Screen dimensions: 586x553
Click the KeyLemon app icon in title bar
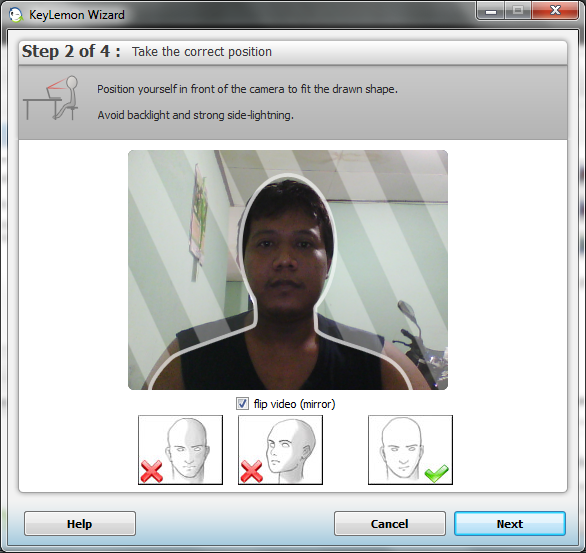coord(16,15)
